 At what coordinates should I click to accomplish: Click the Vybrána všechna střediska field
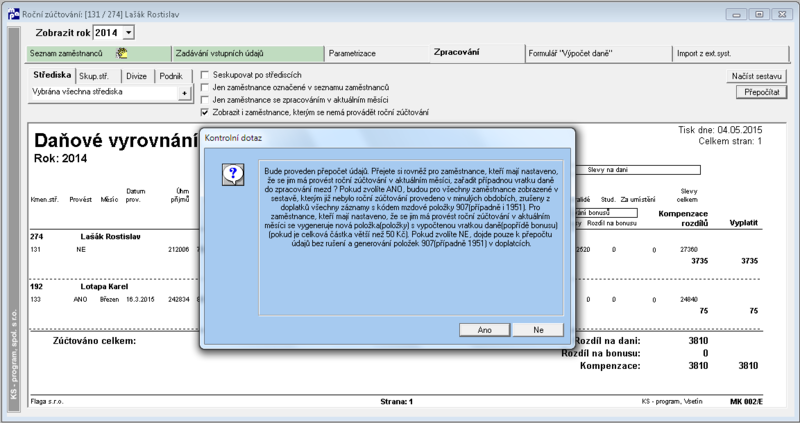click(x=104, y=92)
